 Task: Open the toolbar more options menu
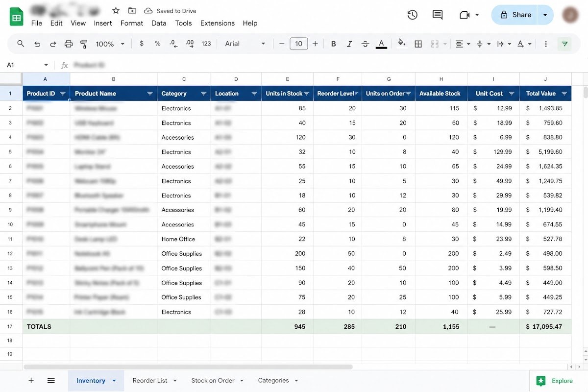pos(546,44)
